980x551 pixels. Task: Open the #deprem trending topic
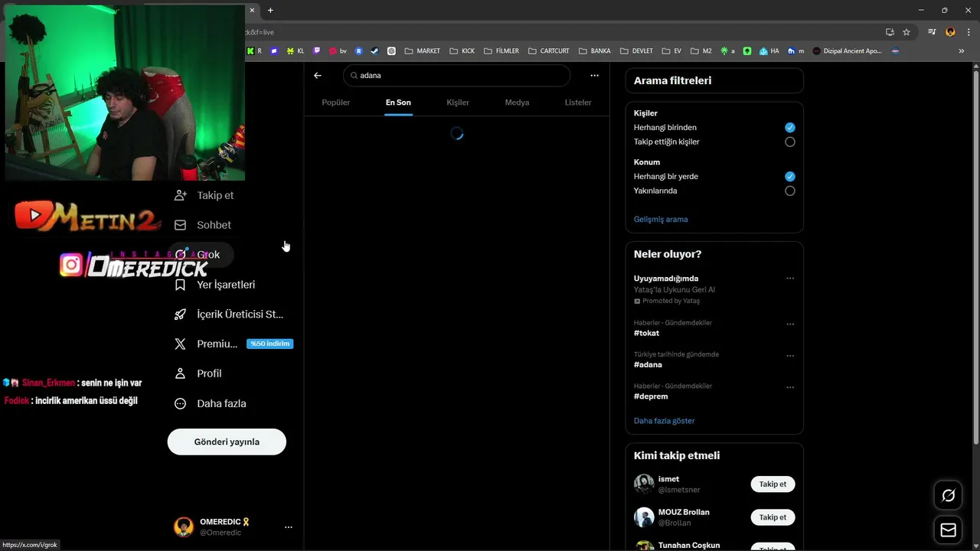(x=651, y=396)
